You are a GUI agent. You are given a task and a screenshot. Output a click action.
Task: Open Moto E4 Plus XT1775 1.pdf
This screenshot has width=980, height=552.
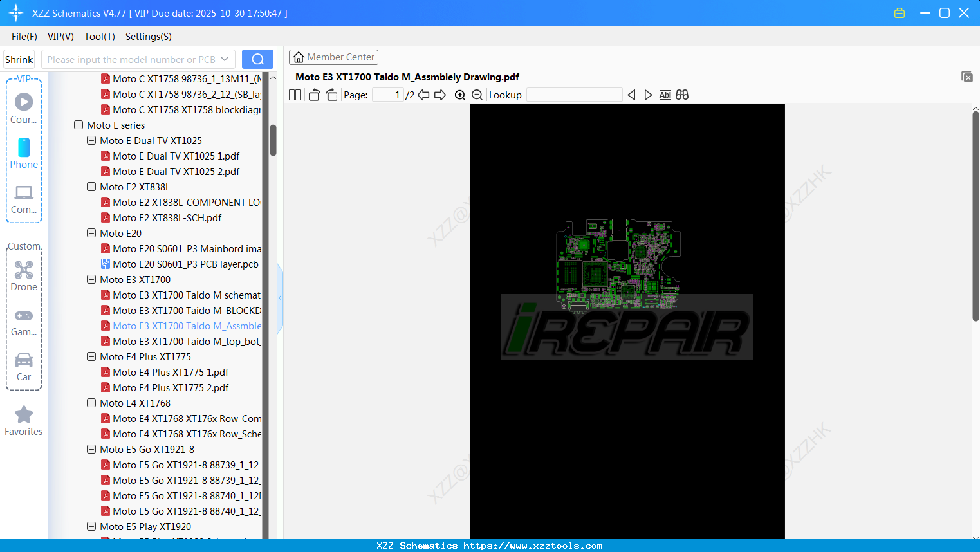165,372
